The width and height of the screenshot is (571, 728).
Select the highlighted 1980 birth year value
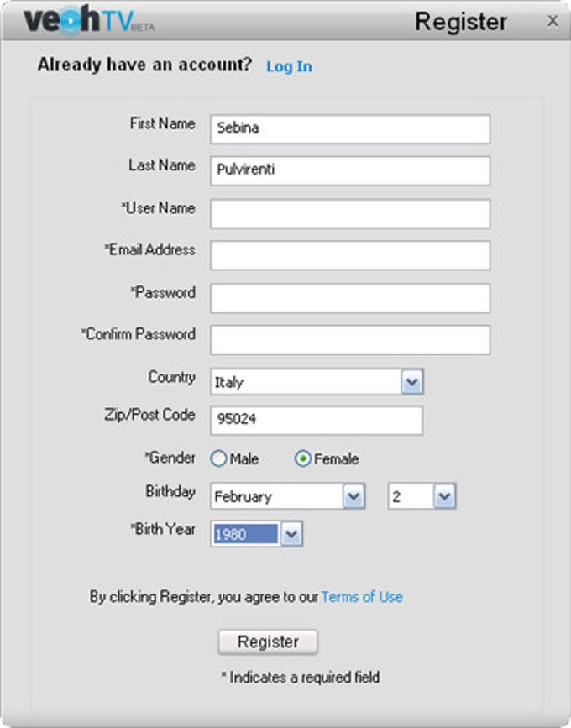(244, 532)
